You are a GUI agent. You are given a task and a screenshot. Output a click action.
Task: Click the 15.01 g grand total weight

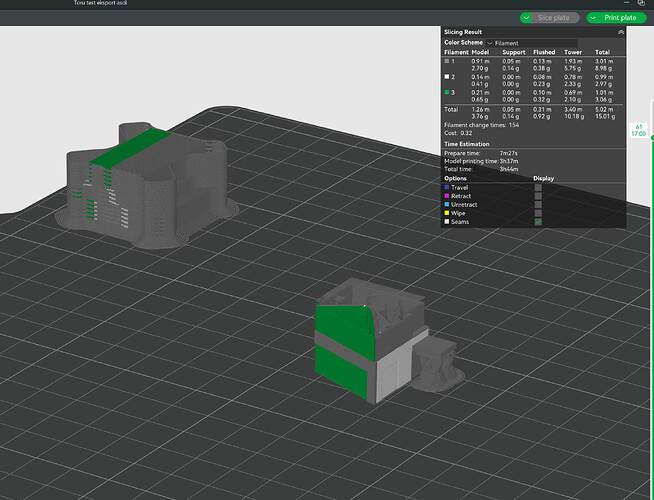point(605,116)
